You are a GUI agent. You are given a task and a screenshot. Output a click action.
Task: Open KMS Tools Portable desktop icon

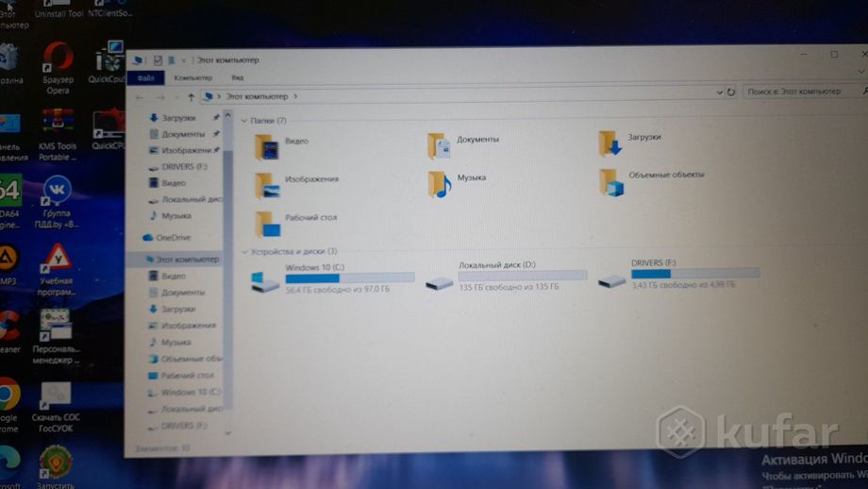(x=58, y=135)
